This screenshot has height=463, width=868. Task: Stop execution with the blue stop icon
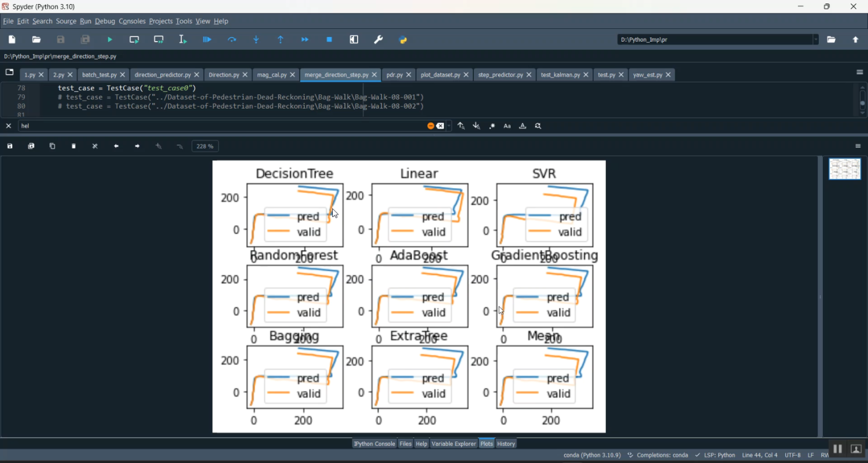(329, 39)
